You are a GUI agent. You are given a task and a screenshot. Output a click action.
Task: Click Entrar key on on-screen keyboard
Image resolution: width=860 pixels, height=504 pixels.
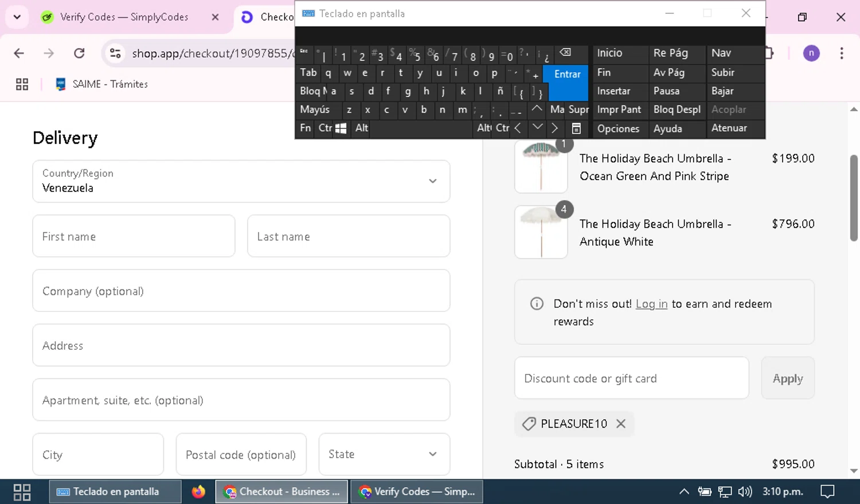tap(567, 82)
